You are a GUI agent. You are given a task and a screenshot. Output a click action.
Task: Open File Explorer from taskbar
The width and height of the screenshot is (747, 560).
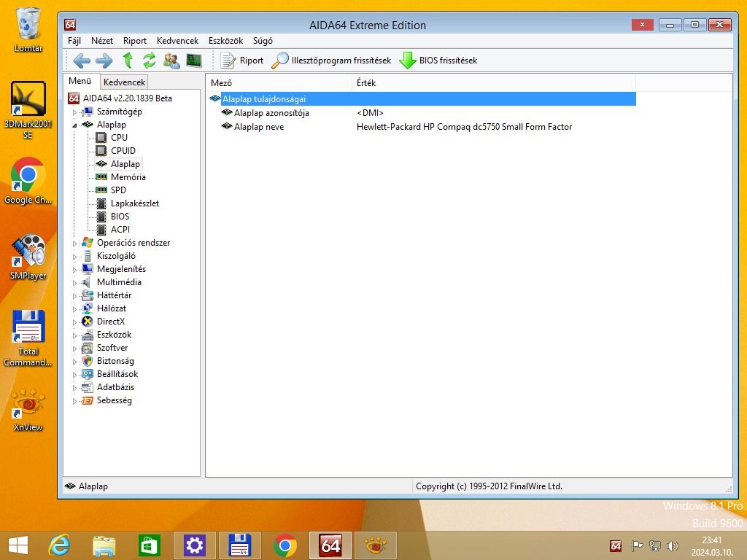pos(104,545)
